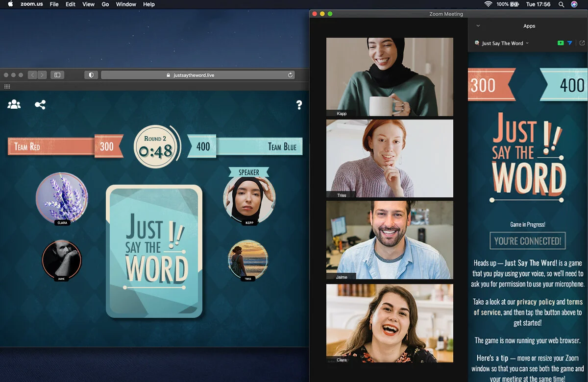Open the View menu
This screenshot has height=382, width=588.
88,4
